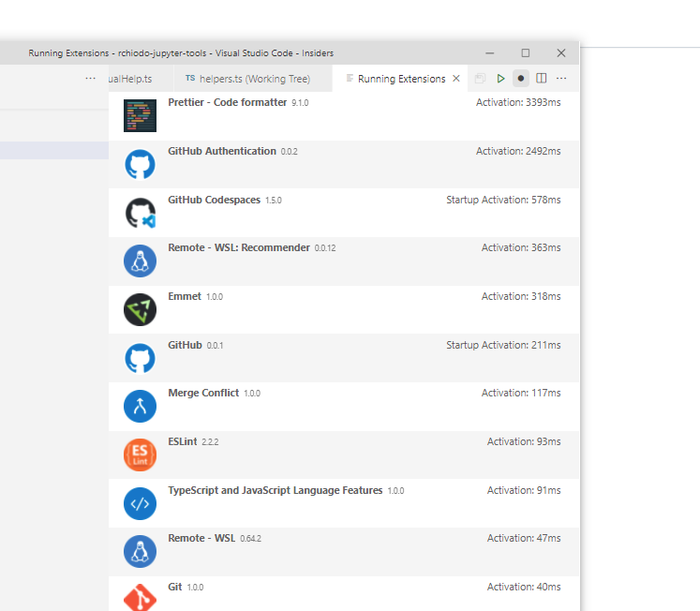
Task: Click the Emmet extension icon
Action: (x=140, y=310)
